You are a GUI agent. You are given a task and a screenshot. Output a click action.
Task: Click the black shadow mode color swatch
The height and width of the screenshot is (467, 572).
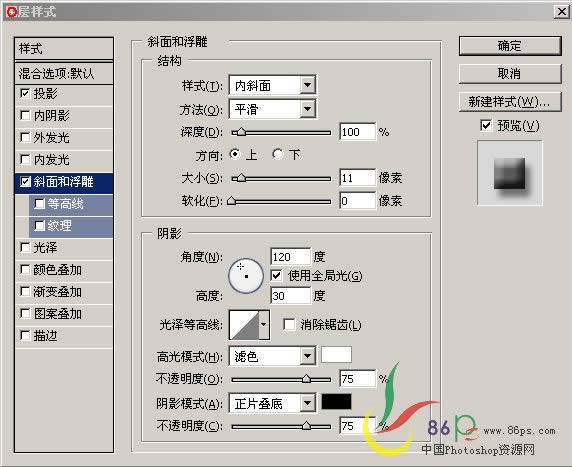[x=336, y=402]
